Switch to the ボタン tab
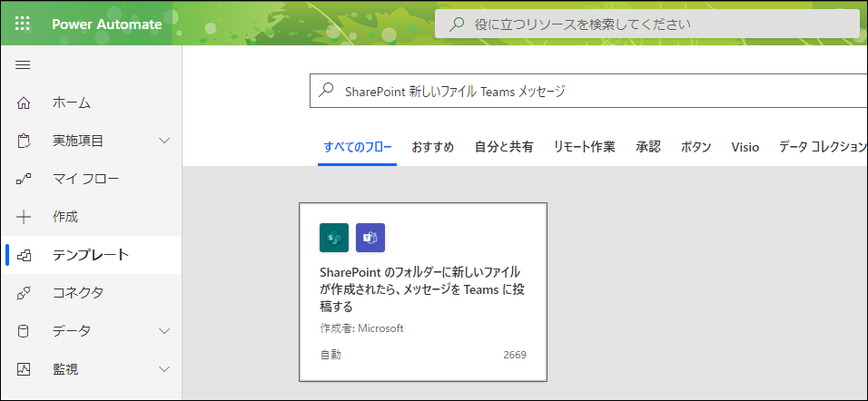868x401 pixels. click(695, 147)
